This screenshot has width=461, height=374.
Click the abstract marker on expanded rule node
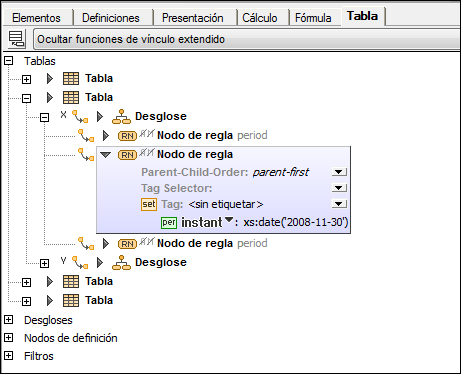point(147,152)
